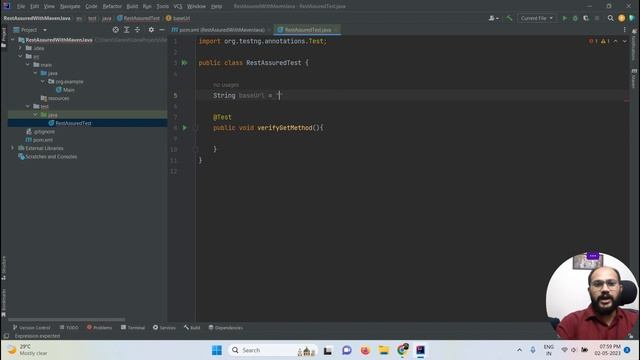
Task: Run verifyGetMethod test from gutter arrow
Action: (184, 128)
